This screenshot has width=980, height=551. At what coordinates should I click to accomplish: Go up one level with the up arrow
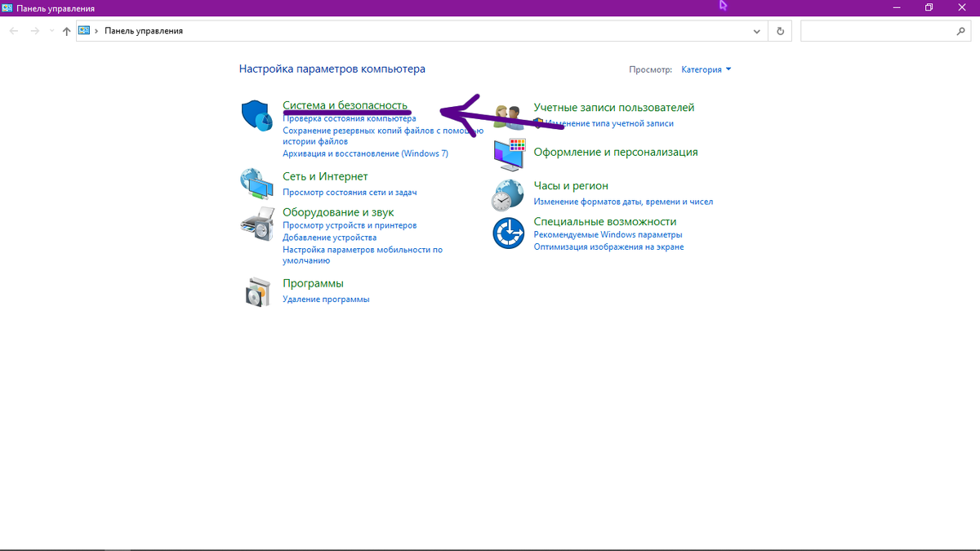coord(67,31)
